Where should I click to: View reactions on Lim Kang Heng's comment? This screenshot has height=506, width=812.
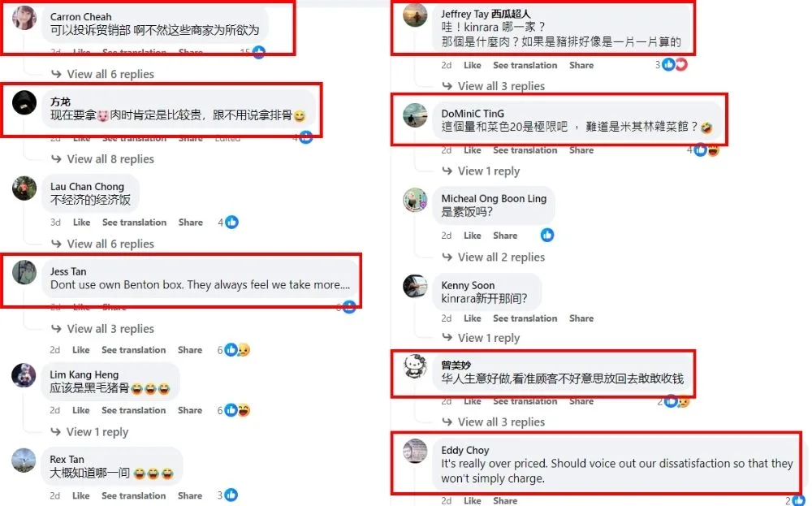[x=237, y=410]
